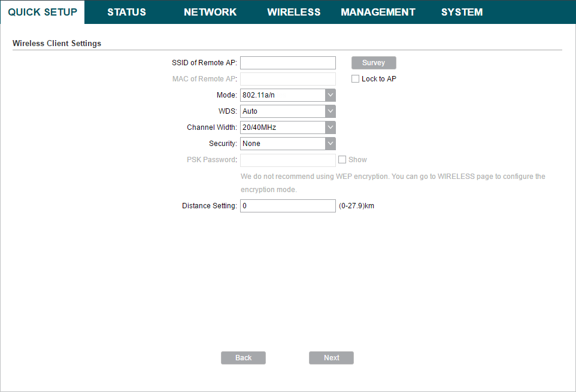Click the Survey button
The image size is (576, 392).
pos(373,62)
